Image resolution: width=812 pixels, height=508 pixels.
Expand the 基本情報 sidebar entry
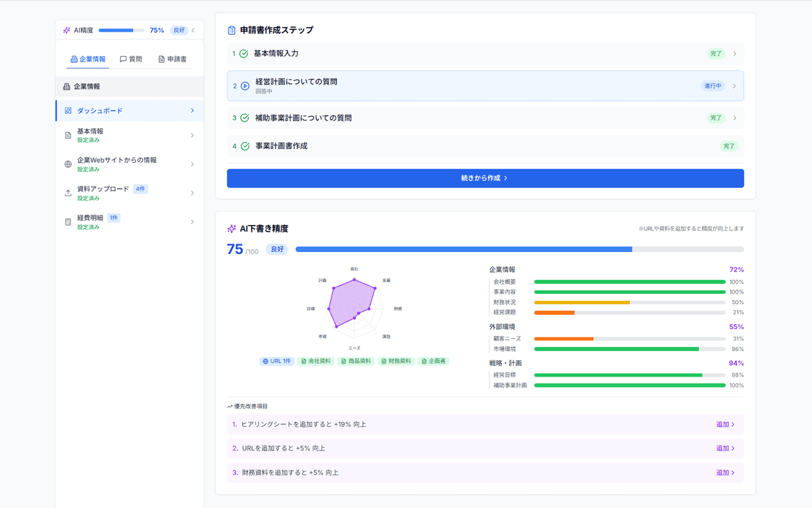(191, 135)
